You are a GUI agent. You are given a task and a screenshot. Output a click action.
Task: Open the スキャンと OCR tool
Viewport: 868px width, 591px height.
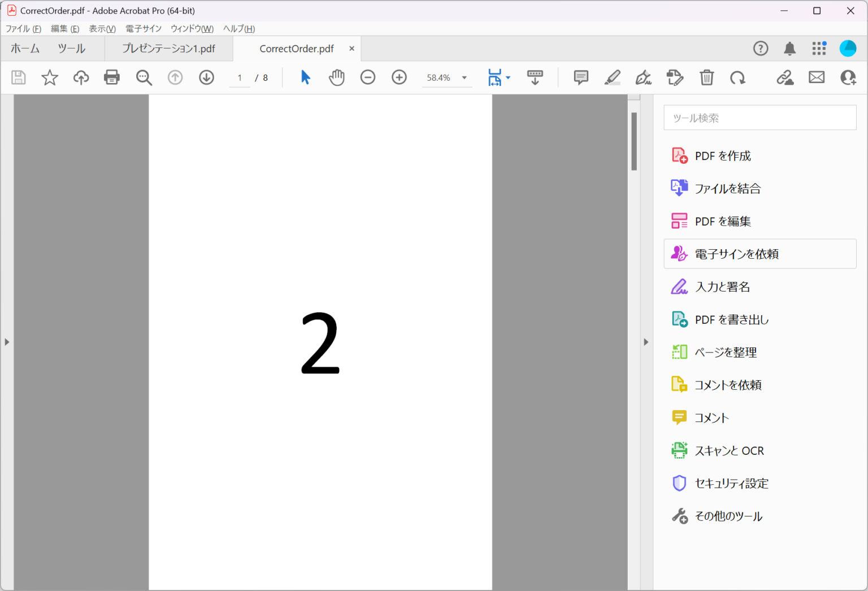coord(729,450)
